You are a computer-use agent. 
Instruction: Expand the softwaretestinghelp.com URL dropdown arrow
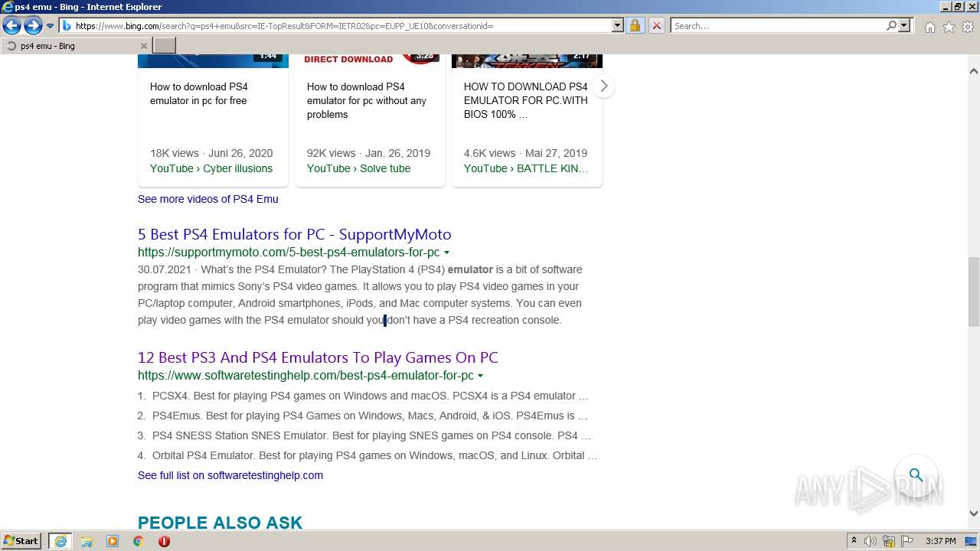click(x=480, y=376)
